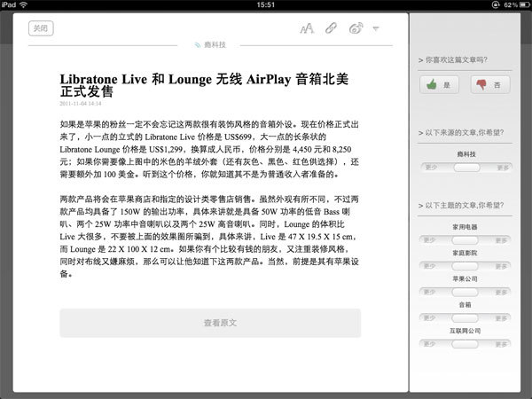Open original article via 查看原文 button

pos(210,323)
